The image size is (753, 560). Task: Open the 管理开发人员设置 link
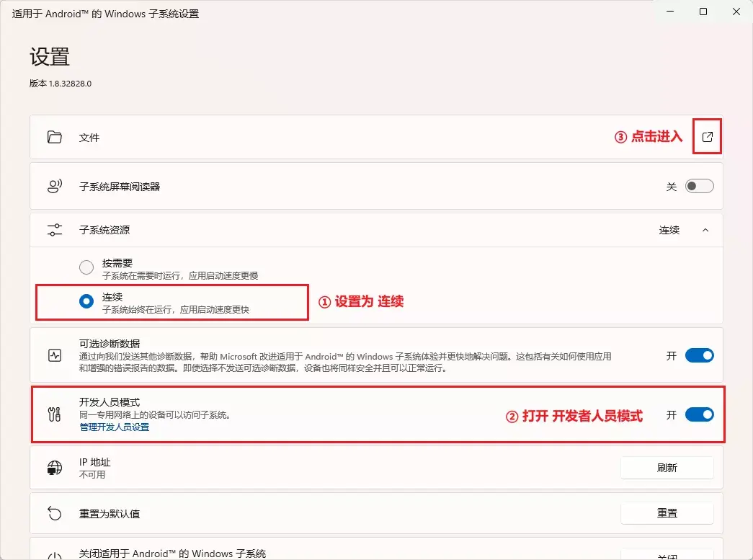pyautogui.click(x=115, y=427)
